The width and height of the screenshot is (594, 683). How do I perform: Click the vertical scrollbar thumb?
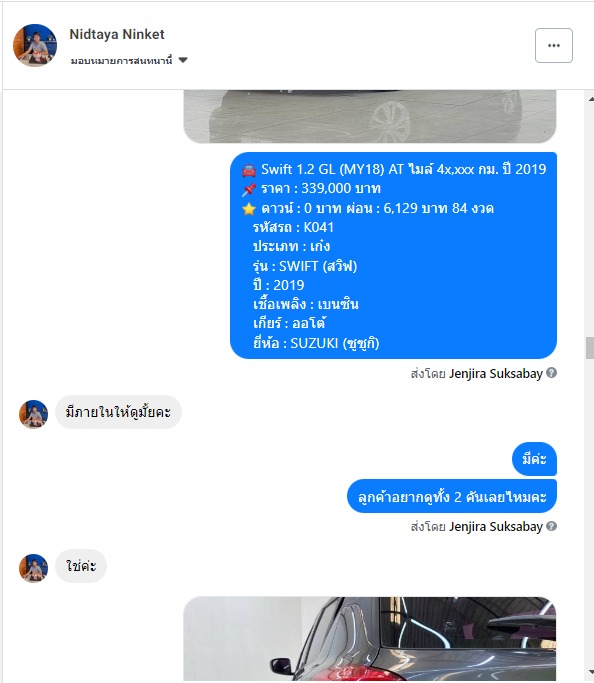[x=590, y=348]
